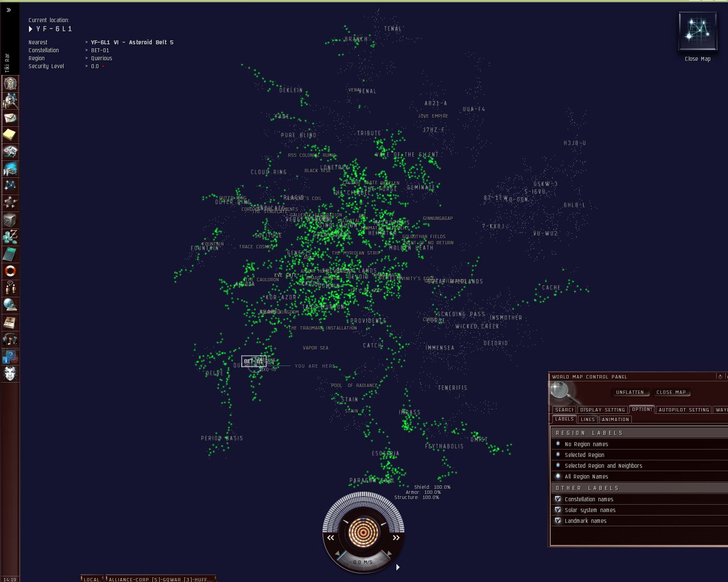Image resolution: width=728 pixels, height=582 pixels.
Task: Click the PERIOD BASIS region label on map
Action: coord(222,438)
